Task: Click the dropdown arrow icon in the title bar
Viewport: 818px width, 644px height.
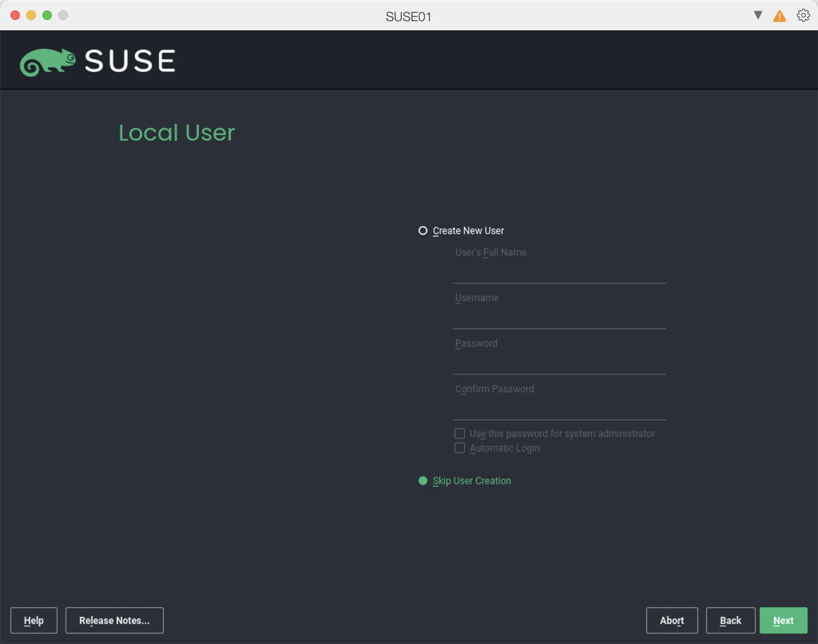Action: click(x=757, y=15)
